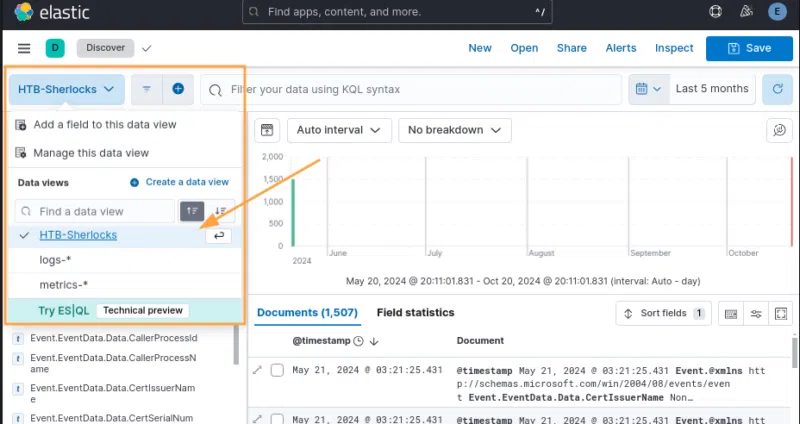Screen dimensions: 800x424
Task: Open the Auto interval dropdown
Action: coord(338,130)
